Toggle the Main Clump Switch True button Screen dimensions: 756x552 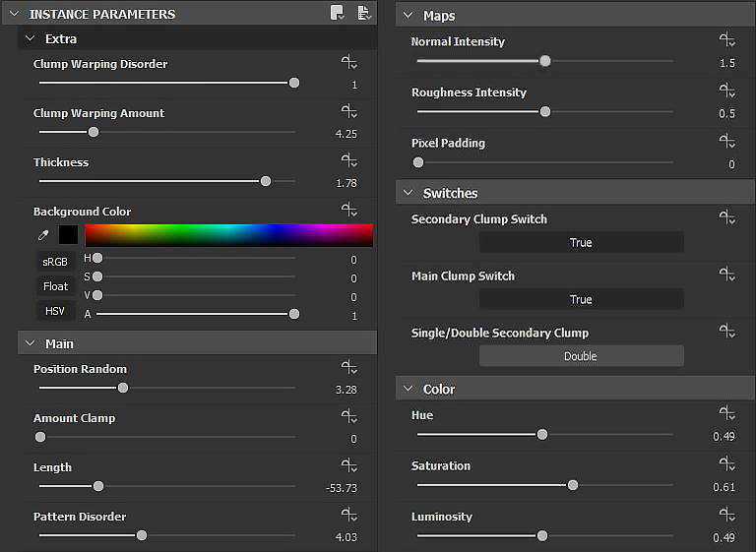tap(581, 299)
